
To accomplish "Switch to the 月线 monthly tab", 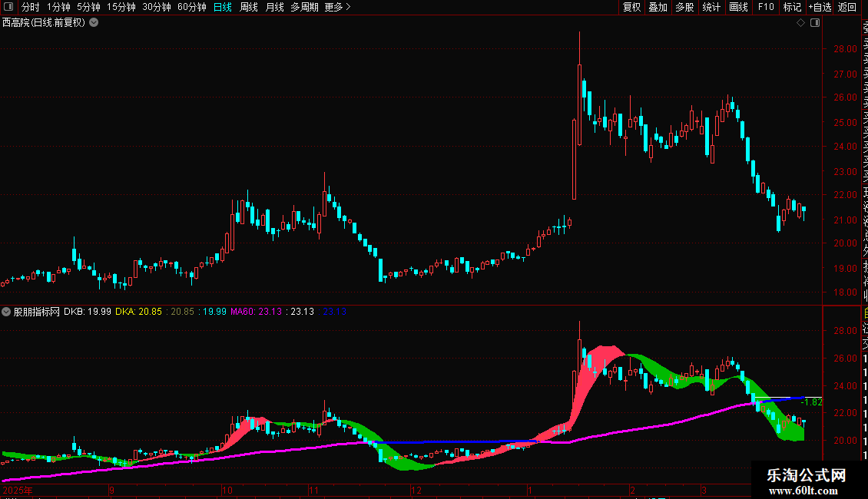I will (274, 7).
